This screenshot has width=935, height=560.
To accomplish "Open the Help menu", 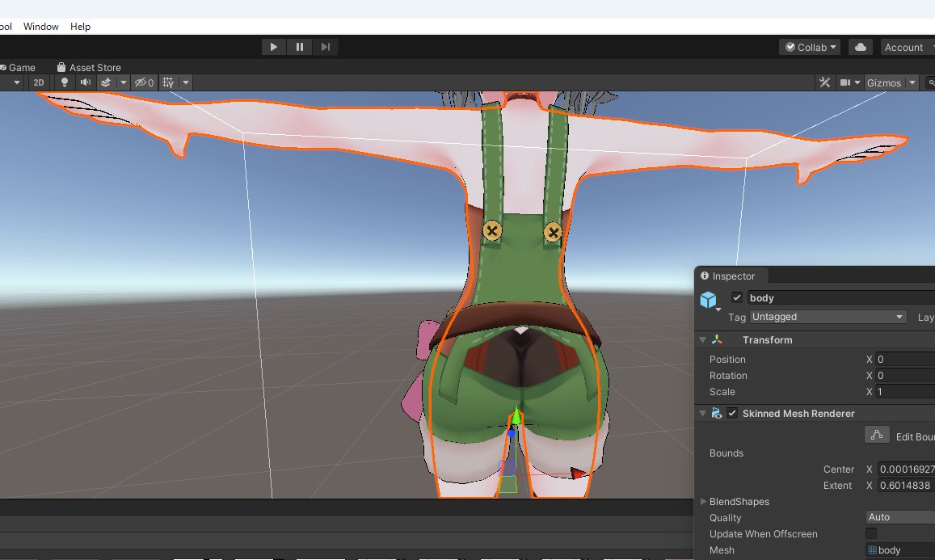I will pos(80,26).
